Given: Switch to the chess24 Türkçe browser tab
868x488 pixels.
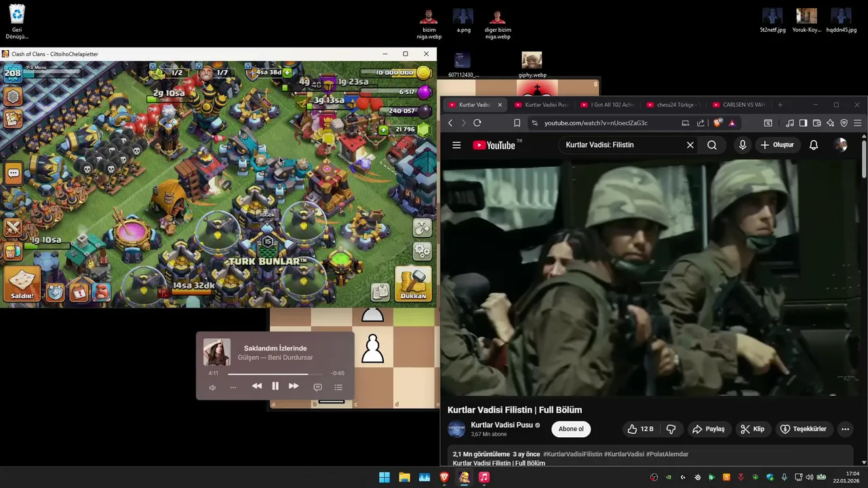Looking at the screenshot, I should [x=673, y=105].
